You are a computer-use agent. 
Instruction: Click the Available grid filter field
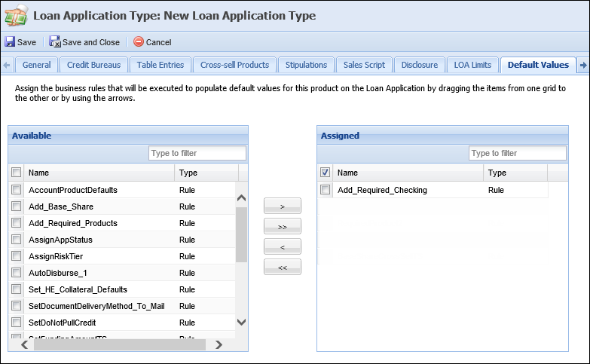(x=197, y=153)
